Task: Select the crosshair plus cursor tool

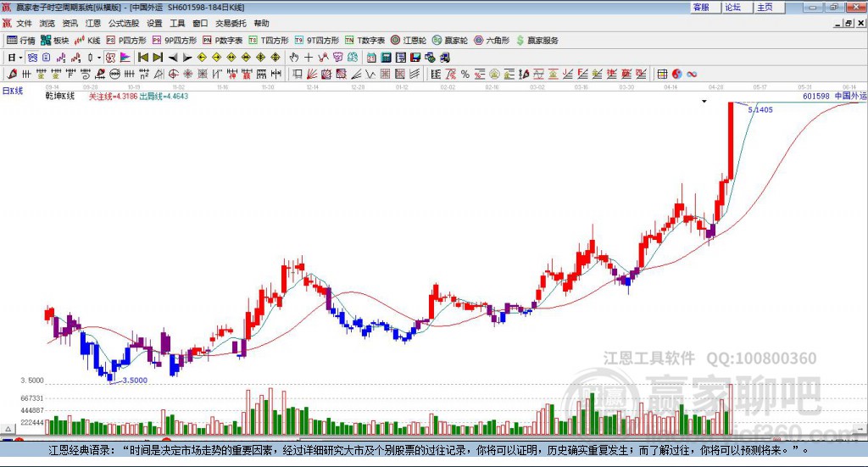Action: [x=309, y=58]
